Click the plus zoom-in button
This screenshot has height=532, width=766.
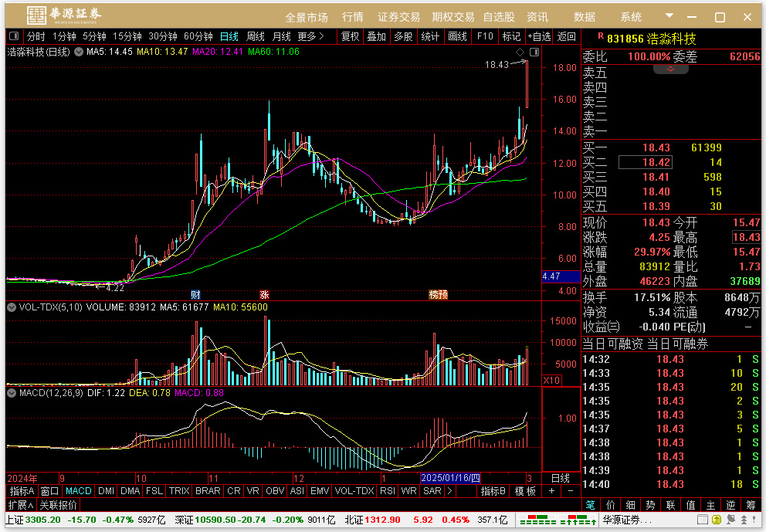click(x=552, y=491)
